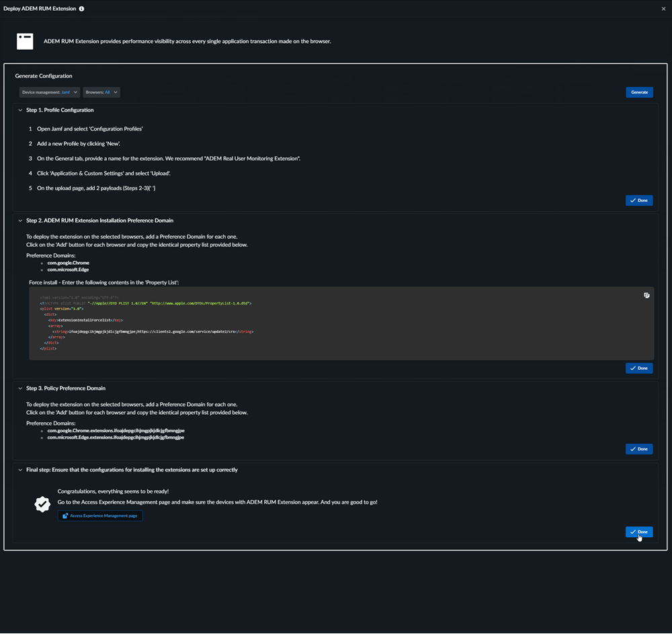
Task: Click the com.microsoft.Edge.extensions preference domain text
Action: click(116, 437)
